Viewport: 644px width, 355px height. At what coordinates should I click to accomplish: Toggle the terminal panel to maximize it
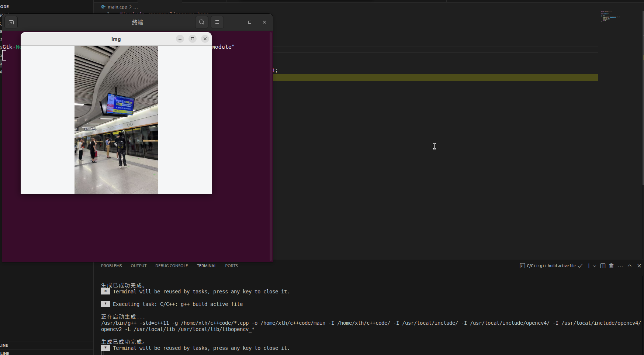click(630, 266)
